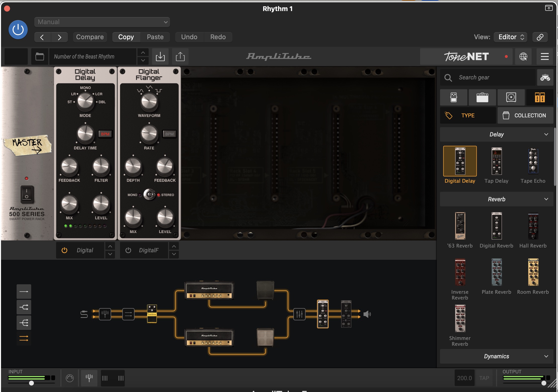The height and width of the screenshot is (392, 558).
Task: Open the View Editor dropdown
Action: [x=510, y=37]
